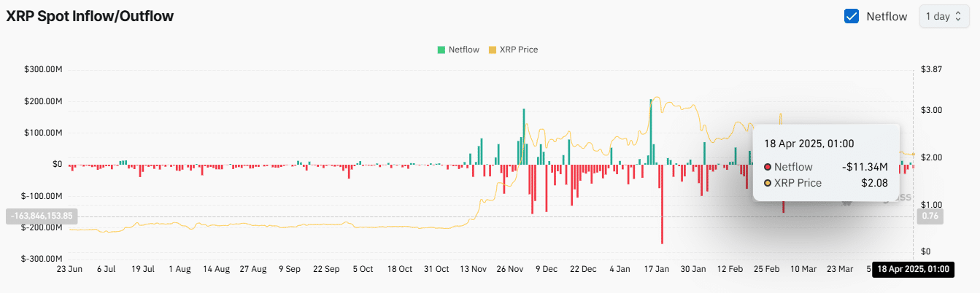Hide XRP Price series via legend label
980x293 pixels.
tap(518, 50)
